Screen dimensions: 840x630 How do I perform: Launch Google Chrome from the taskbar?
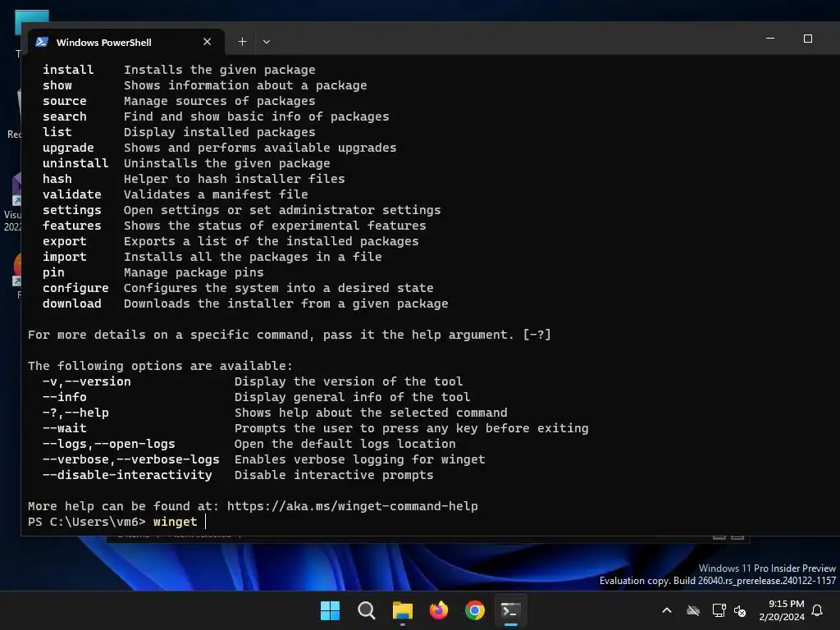(x=475, y=610)
